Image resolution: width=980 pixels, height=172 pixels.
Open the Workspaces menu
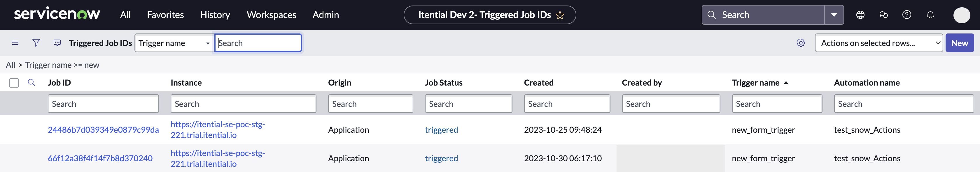pos(271,15)
